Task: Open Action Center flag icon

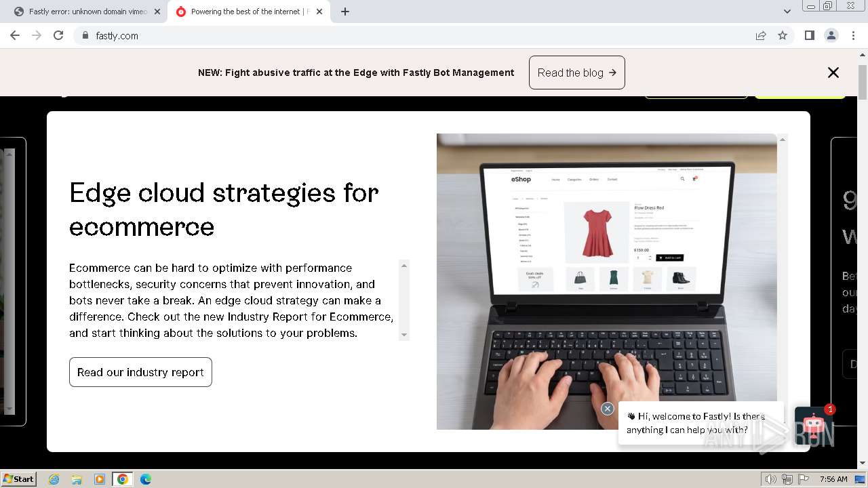Action: point(804,479)
